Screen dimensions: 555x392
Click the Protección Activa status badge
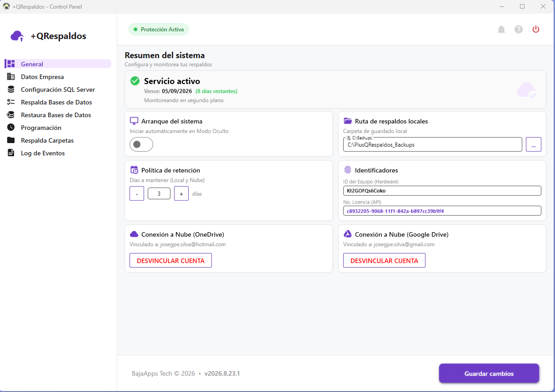tap(159, 30)
